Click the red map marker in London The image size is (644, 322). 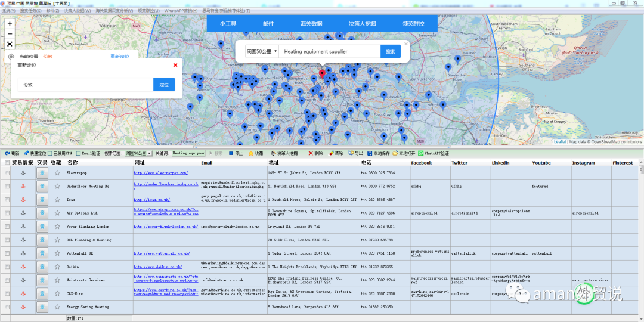click(323, 74)
